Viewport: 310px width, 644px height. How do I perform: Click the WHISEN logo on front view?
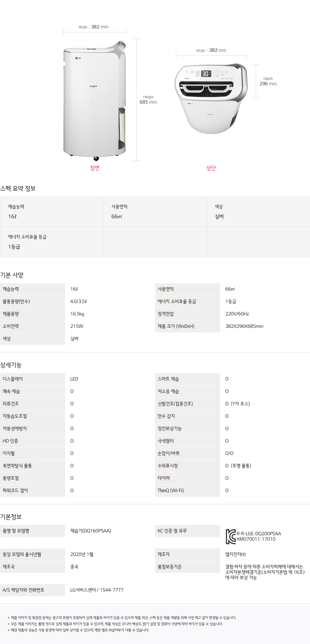point(93,86)
